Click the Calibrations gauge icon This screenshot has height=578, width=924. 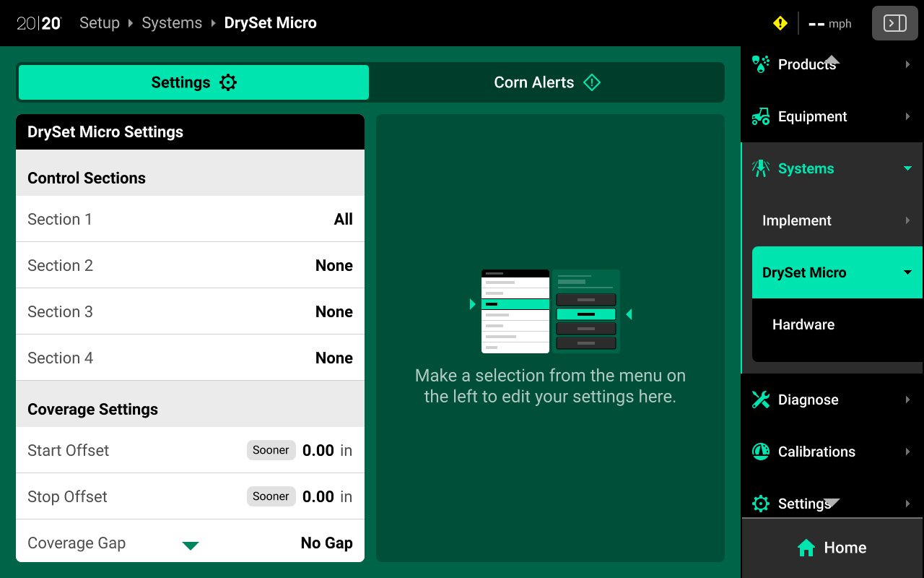(x=760, y=452)
